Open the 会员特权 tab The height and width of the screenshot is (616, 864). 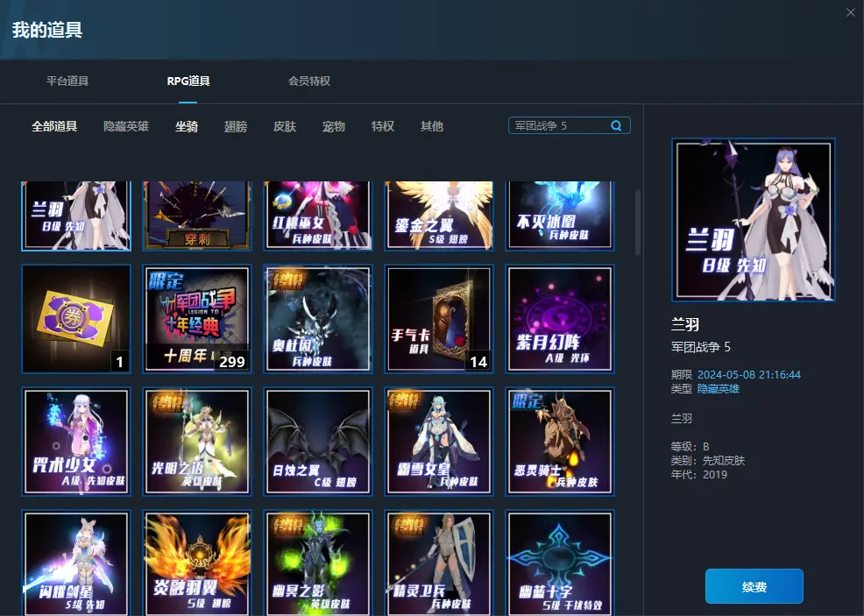pos(309,81)
